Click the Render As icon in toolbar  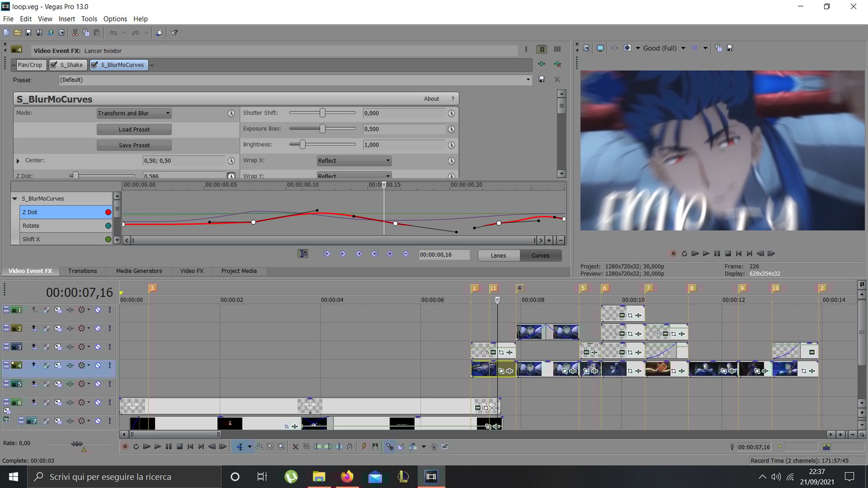(x=50, y=32)
